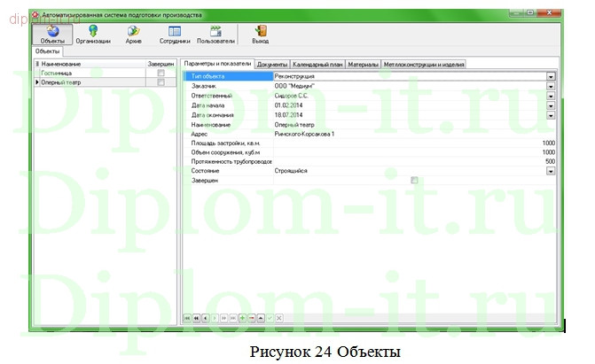Image resolution: width=595 pixels, height=364 pixels.
Task: Open the Объекты toolbar section
Action: click(52, 35)
